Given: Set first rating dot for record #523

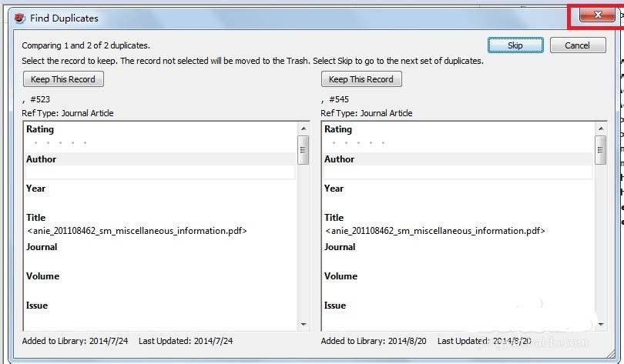Looking at the screenshot, I should pyautogui.click(x=35, y=143).
